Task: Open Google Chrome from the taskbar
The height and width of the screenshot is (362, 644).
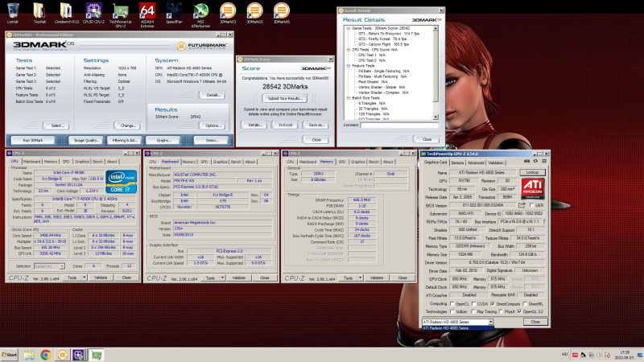Action: click(x=46, y=355)
